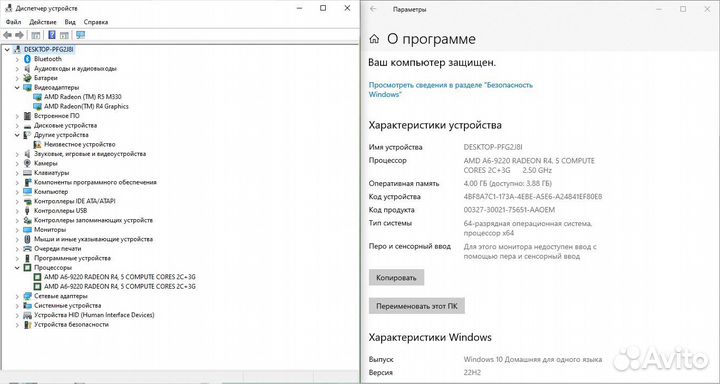Click the Scan for hardware changes monitor icon
This screenshot has height=384, width=720.
pyautogui.click(x=80, y=35)
